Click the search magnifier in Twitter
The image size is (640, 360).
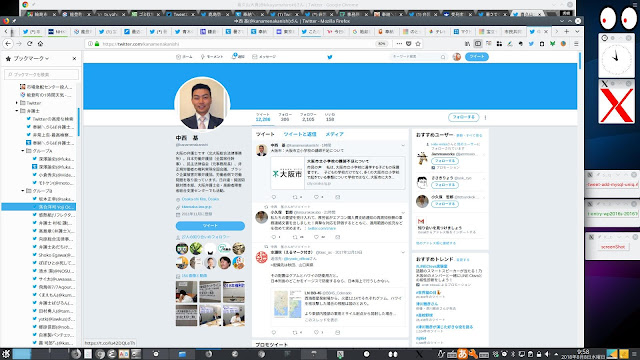[443, 57]
